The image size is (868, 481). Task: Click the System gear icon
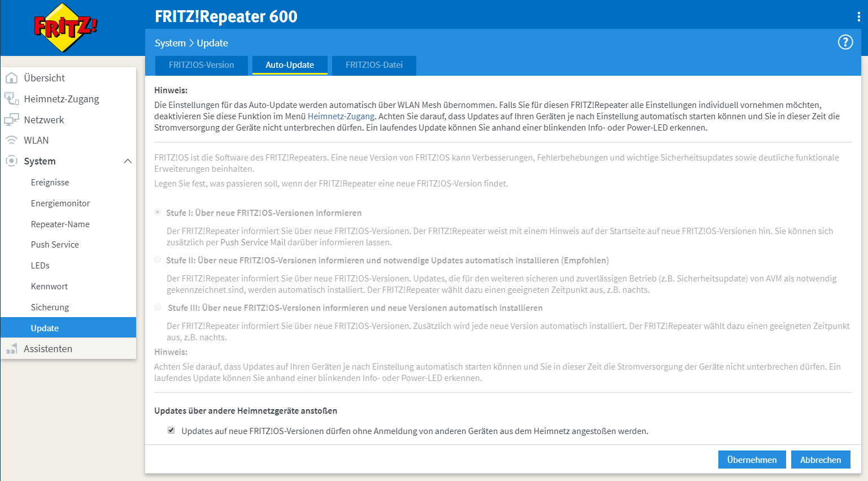[11, 161]
